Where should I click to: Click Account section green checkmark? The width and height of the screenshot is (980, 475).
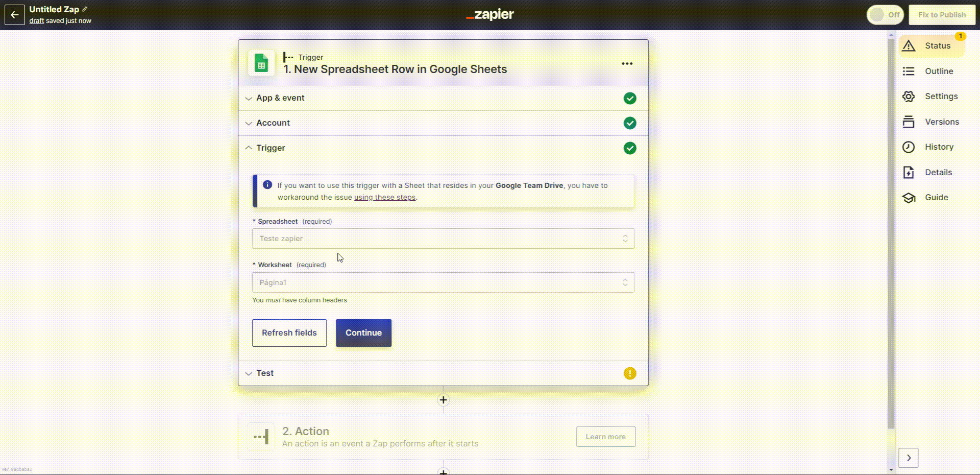630,123
